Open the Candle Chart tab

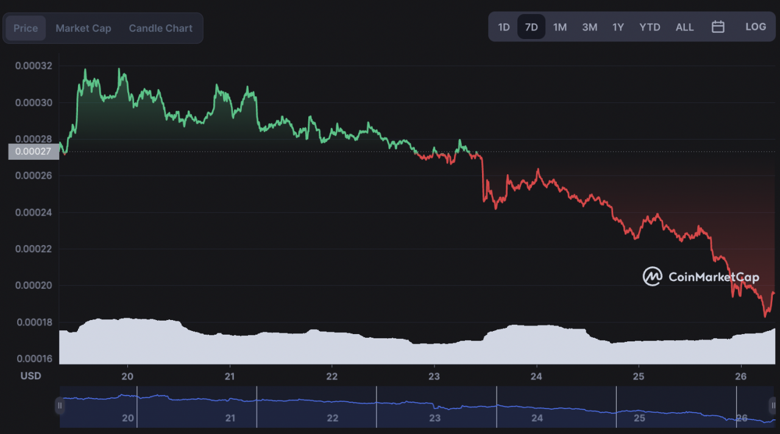pyautogui.click(x=160, y=28)
